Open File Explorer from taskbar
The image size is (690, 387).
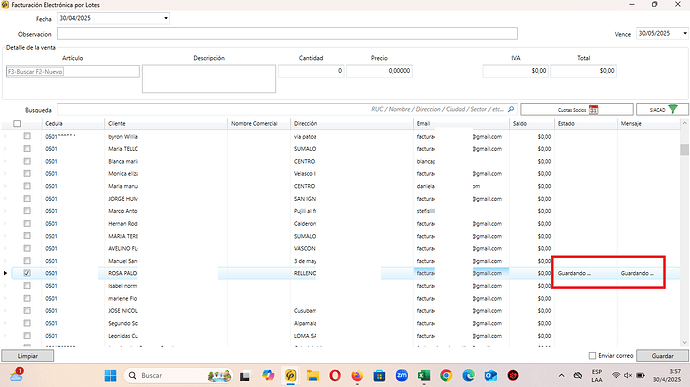pyautogui.click(x=313, y=376)
